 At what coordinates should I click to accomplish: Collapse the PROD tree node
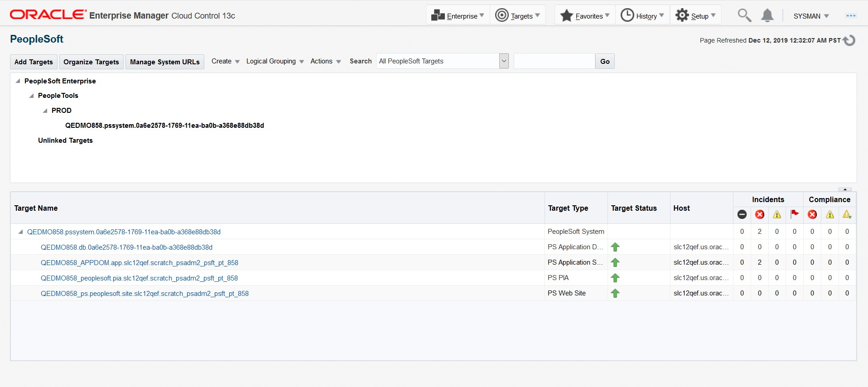pyautogui.click(x=45, y=111)
